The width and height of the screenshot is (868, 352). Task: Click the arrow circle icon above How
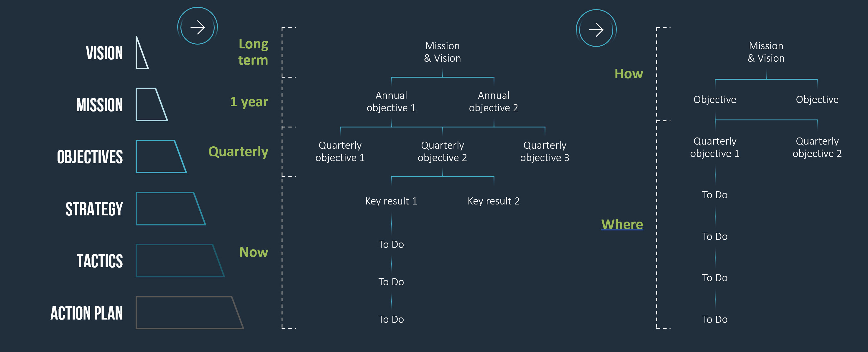(x=596, y=29)
